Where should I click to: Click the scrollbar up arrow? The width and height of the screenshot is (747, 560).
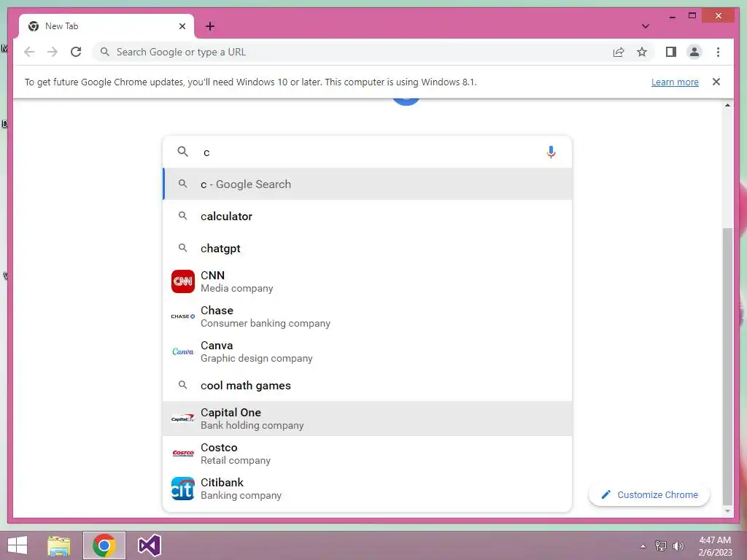(x=727, y=105)
